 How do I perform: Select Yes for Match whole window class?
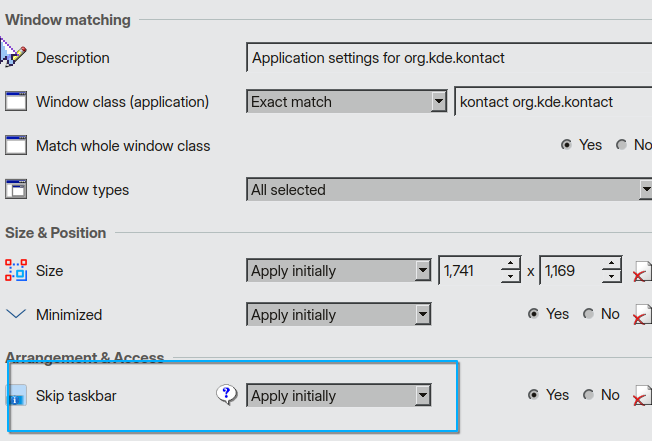[x=566, y=145]
